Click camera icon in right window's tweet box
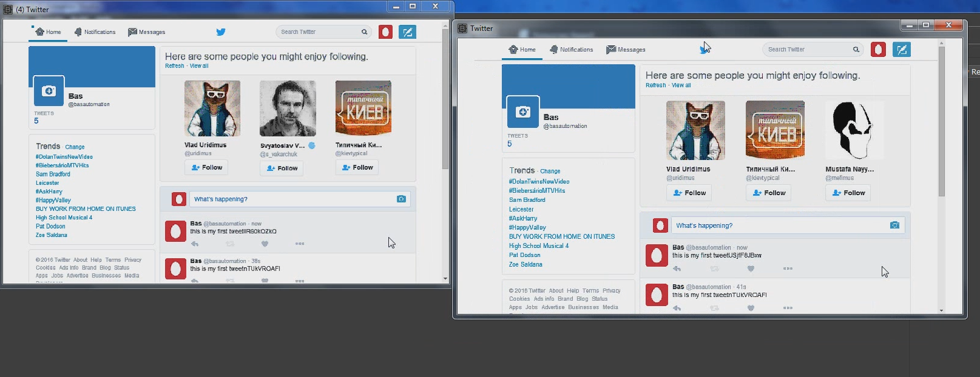This screenshot has height=377, width=980. [894, 225]
